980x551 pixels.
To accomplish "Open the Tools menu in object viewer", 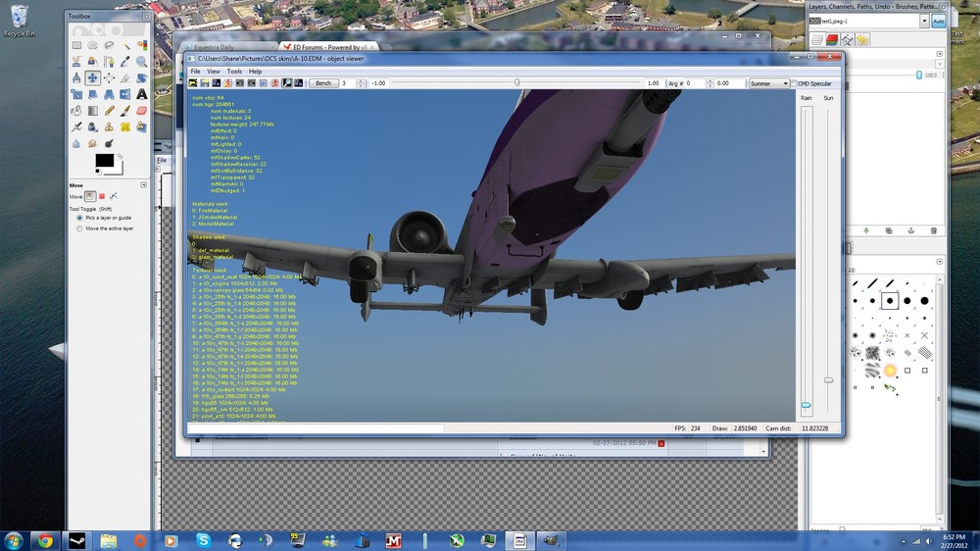I will 234,72.
